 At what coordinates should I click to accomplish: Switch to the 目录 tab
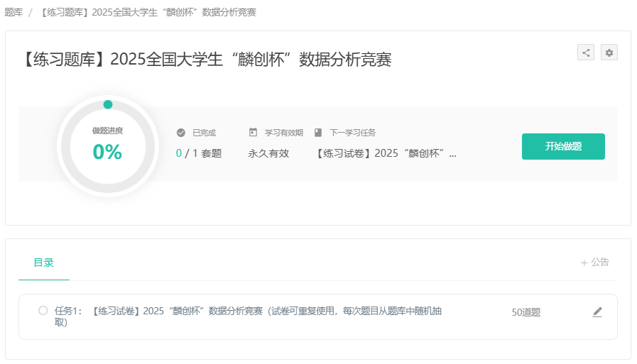(x=44, y=263)
